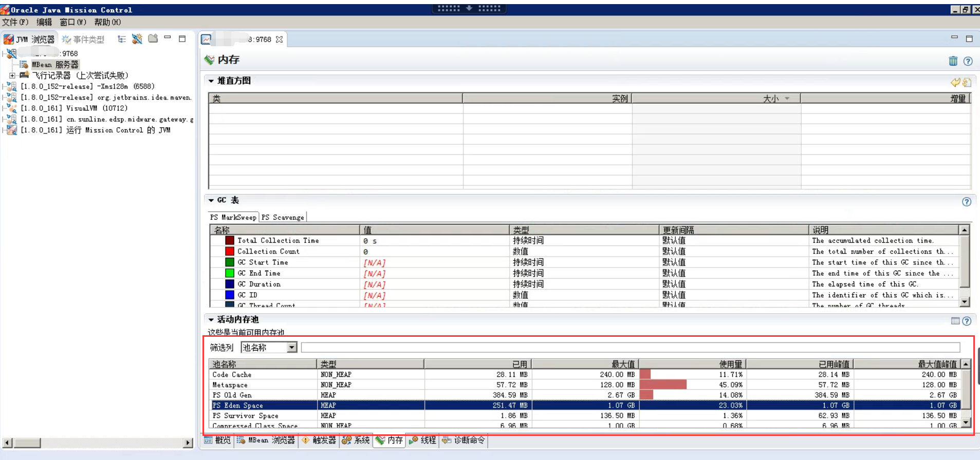The image size is (980, 460).
Task: Sort memory pools by 已用 column
Action: 478,364
